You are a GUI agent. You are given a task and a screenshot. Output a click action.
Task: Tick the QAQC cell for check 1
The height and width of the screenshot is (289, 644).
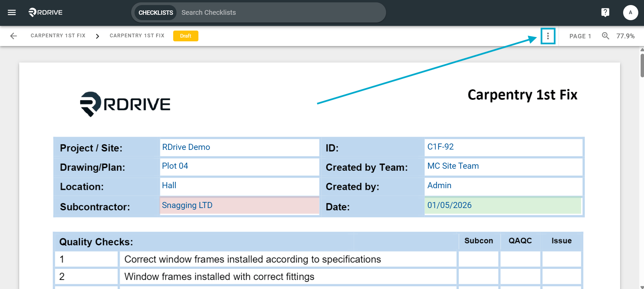pyautogui.click(x=520, y=259)
